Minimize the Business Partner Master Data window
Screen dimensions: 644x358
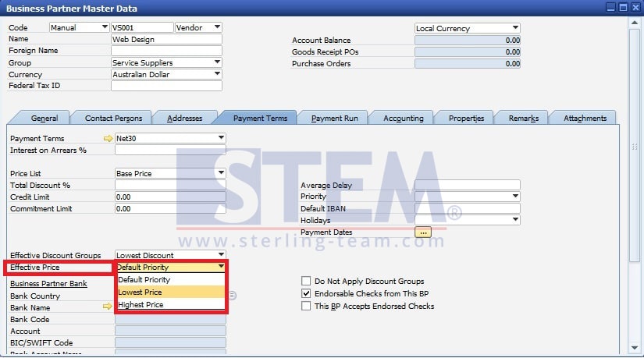[611, 7]
